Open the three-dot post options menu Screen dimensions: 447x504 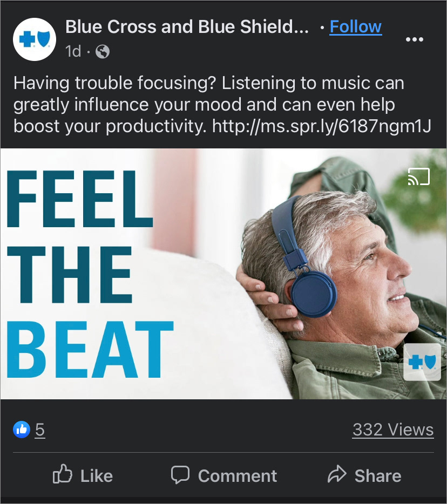tap(415, 39)
